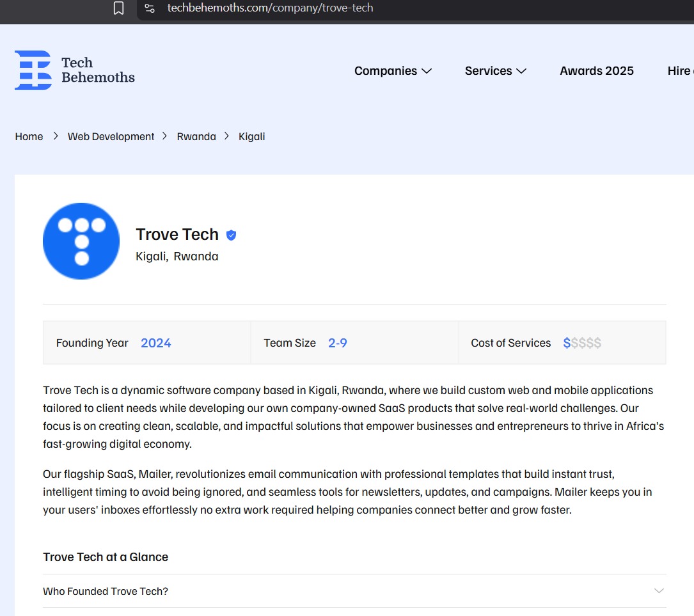694x616 pixels.
Task: Open the Hire menu item
Action: (x=680, y=71)
